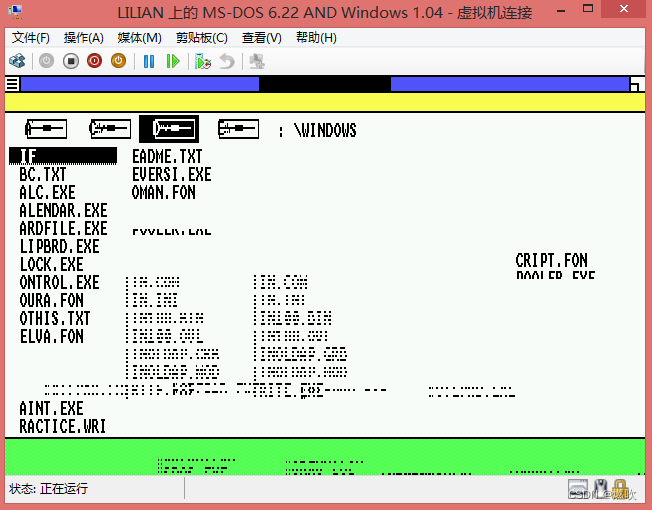This screenshot has height=510, width=652.
Task: Select the LOCK.EXE file
Action: click(52, 264)
